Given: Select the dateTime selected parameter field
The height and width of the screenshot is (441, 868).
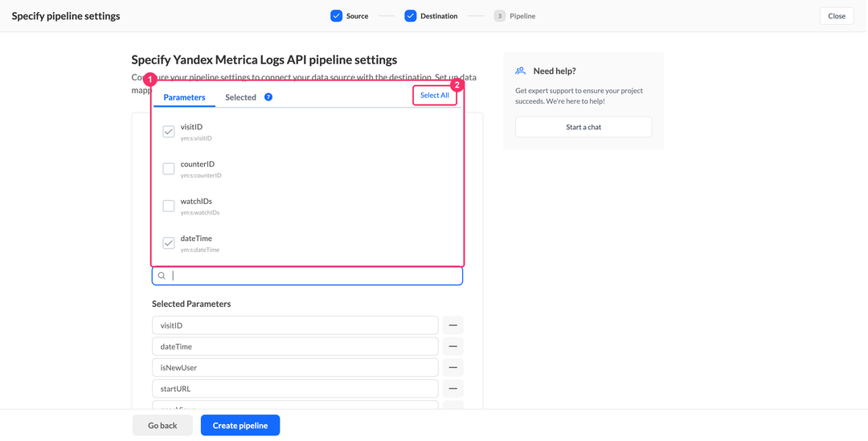Looking at the screenshot, I should (295, 346).
